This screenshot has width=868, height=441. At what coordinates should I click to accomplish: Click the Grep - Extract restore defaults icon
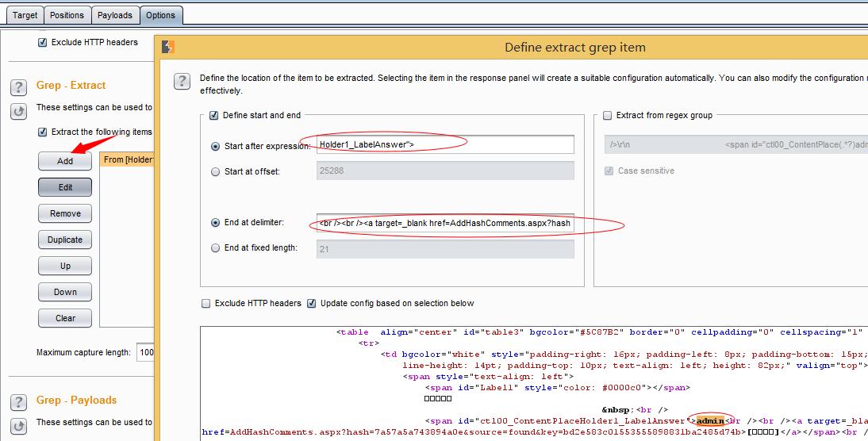19,111
